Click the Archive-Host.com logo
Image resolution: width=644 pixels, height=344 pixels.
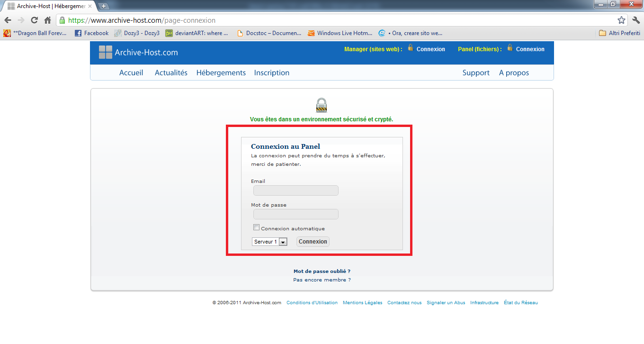pos(138,52)
